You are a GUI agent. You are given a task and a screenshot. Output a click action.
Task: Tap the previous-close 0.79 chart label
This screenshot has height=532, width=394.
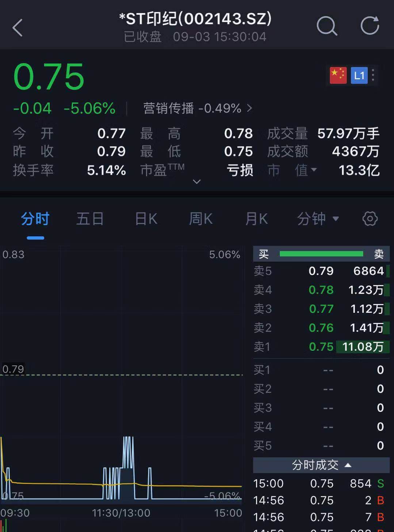(x=13, y=369)
